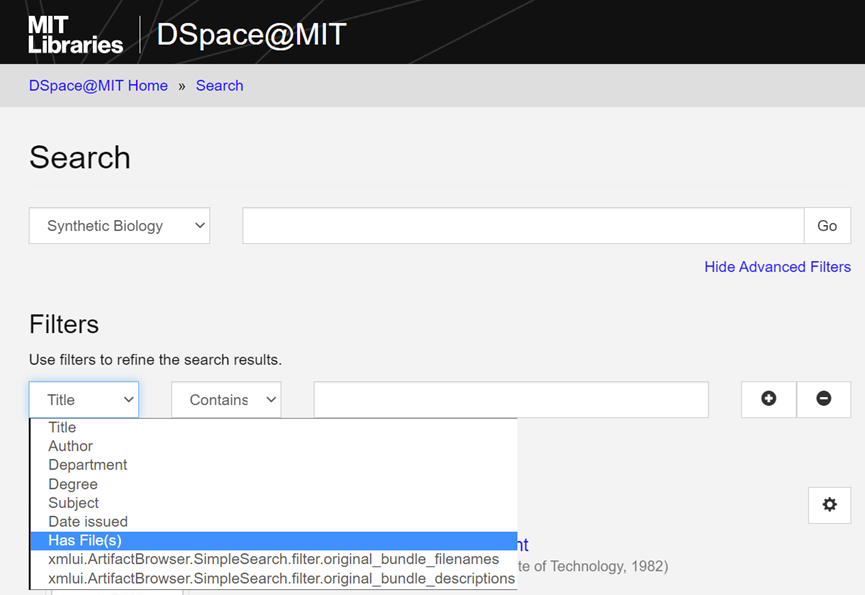Screen dimensions: 865x595
Task: Pick Date issued from the filter list
Action: pyautogui.click(x=274, y=522)
